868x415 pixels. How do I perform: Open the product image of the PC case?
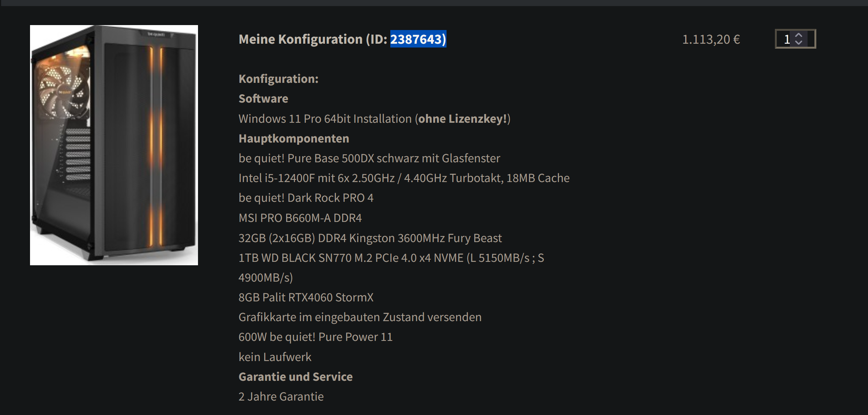pos(114,145)
